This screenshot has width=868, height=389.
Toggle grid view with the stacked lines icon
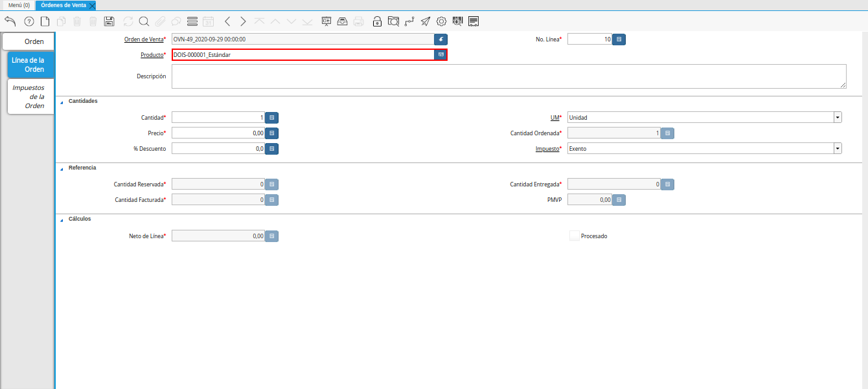point(192,21)
